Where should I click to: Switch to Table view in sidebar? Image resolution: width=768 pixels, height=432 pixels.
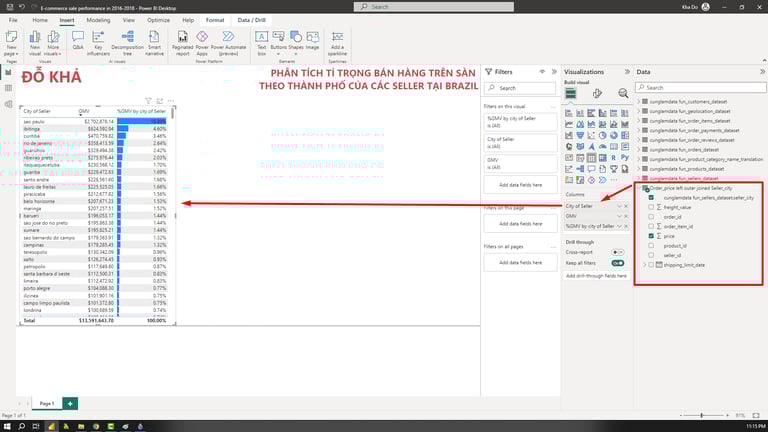(8, 88)
